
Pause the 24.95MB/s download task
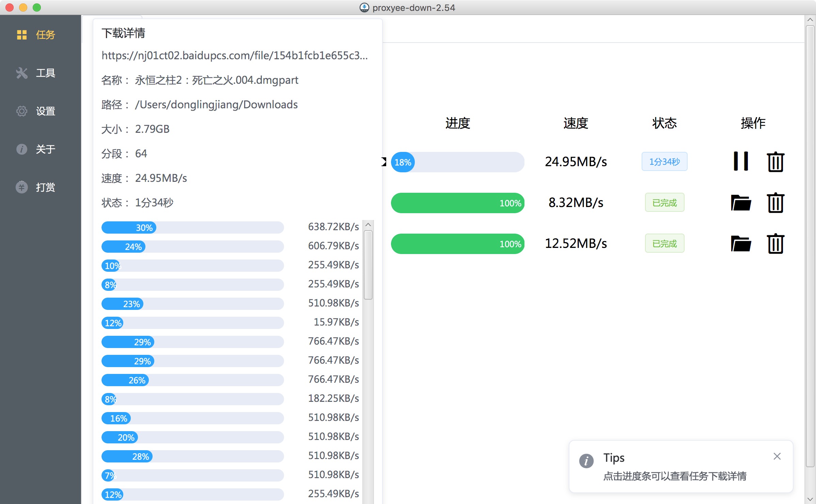(741, 161)
